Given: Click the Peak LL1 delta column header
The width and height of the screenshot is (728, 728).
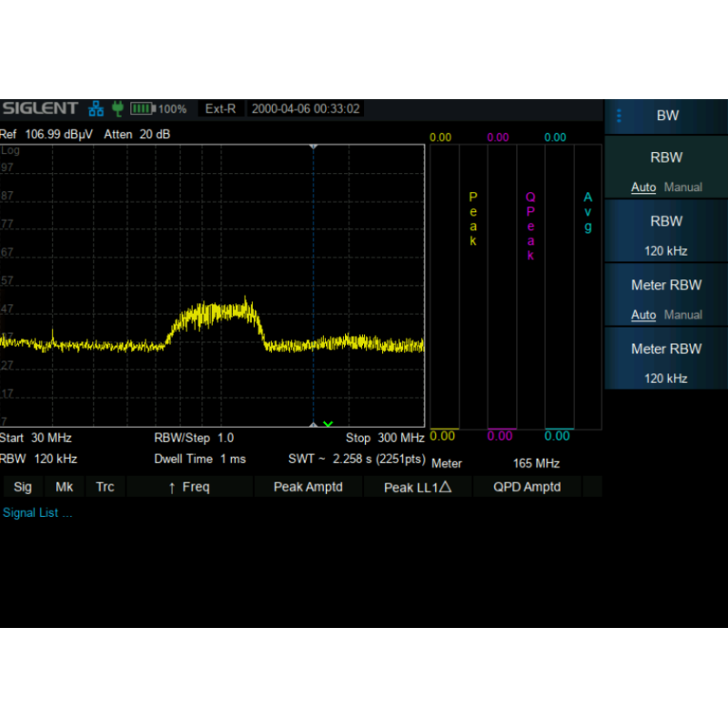Looking at the screenshot, I should point(418,487).
